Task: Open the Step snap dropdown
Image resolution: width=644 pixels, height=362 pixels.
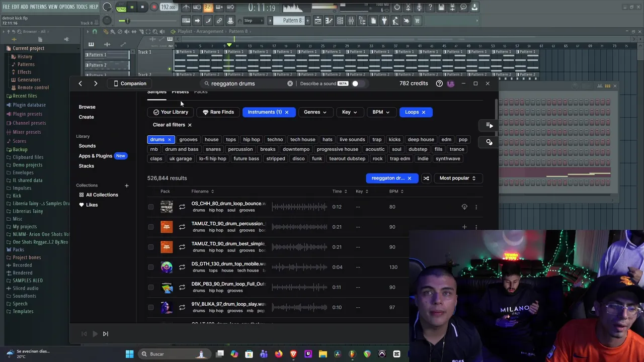Action: coord(254,21)
